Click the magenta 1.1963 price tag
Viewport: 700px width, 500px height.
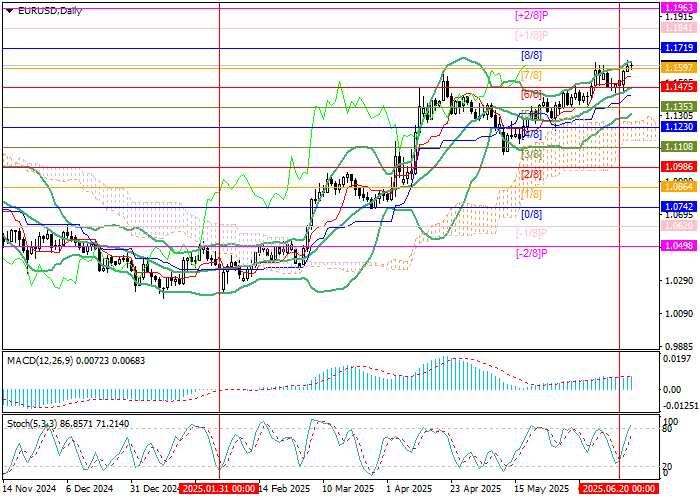679,6
